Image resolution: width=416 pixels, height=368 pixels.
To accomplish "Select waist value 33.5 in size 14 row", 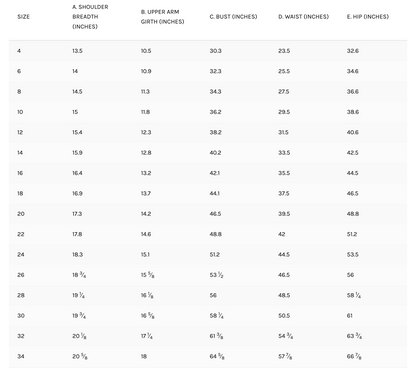I will 284,153.
